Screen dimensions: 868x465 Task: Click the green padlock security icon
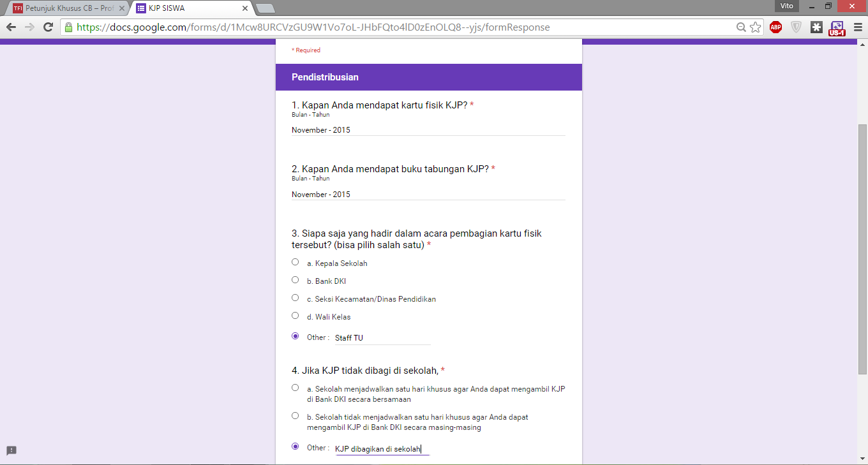point(68,27)
